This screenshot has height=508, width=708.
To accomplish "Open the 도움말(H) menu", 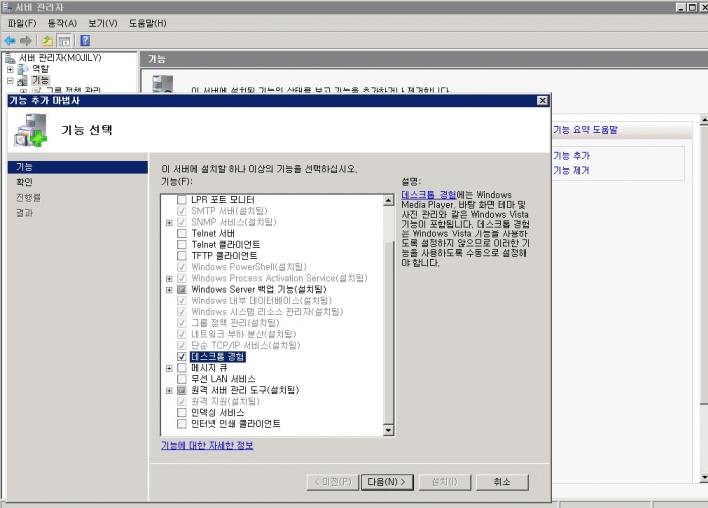I will coord(148,23).
